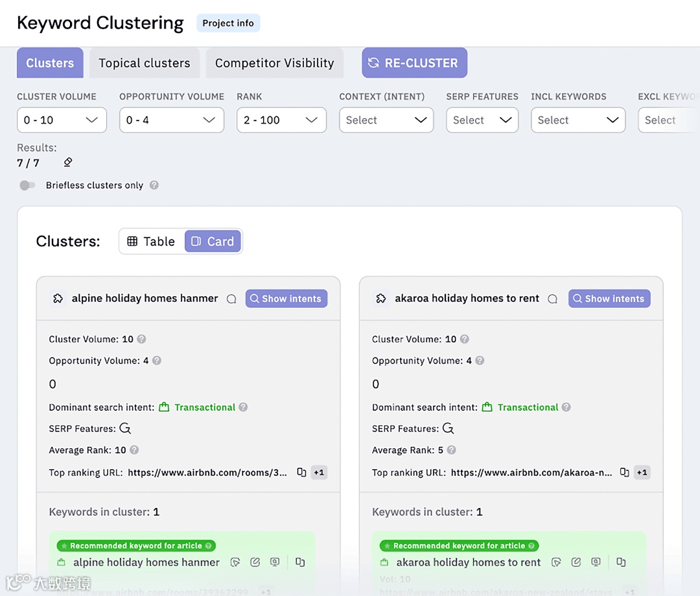
Task: Click the alpine holiday homes hanmer card title
Action: coord(145,298)
